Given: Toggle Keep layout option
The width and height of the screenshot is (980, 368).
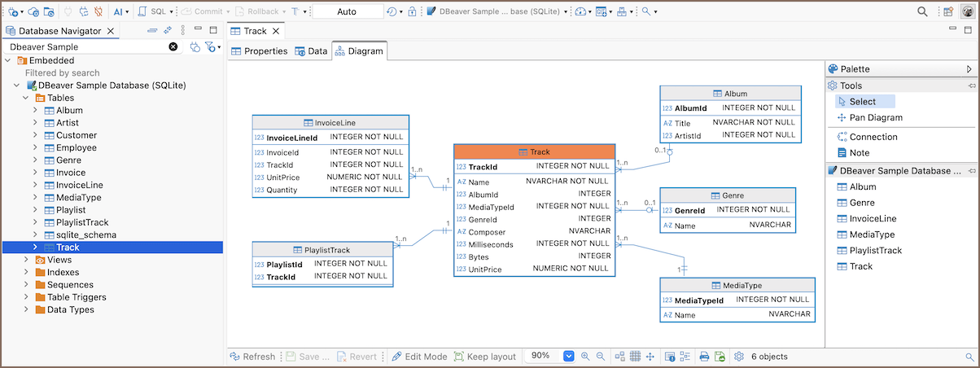Looking at the screenshot, I should (484, 357).
